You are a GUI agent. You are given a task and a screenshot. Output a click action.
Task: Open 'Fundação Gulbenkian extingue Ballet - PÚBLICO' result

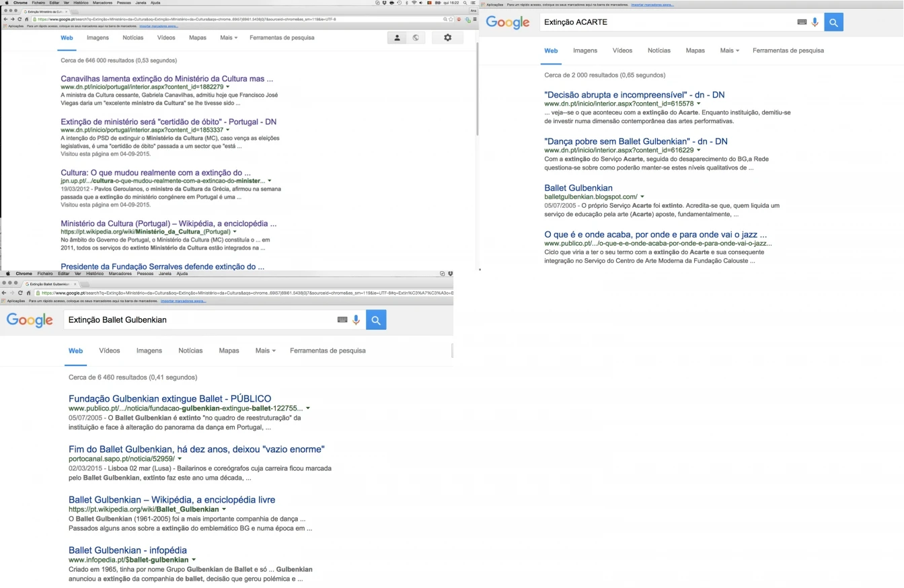(x=169, y=398)
